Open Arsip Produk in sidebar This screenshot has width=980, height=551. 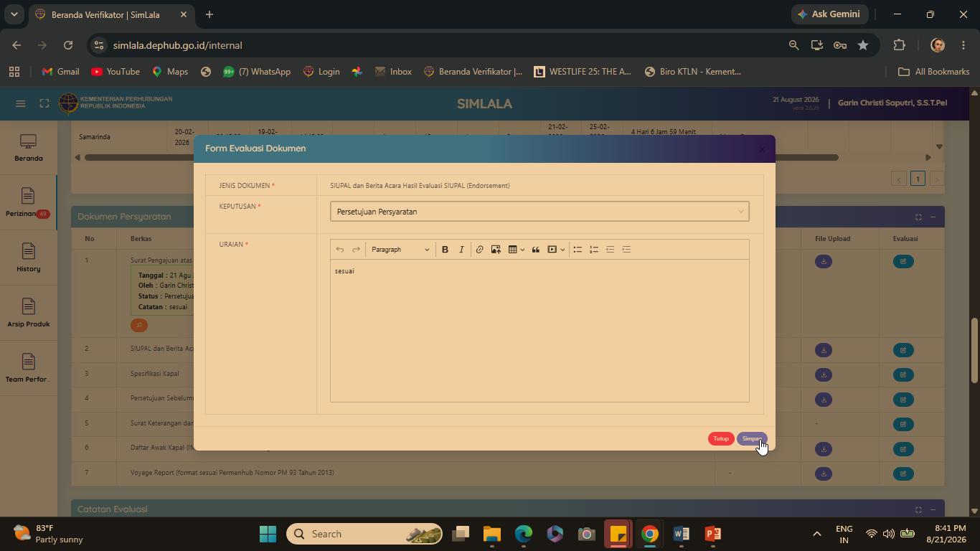point(28,314)
